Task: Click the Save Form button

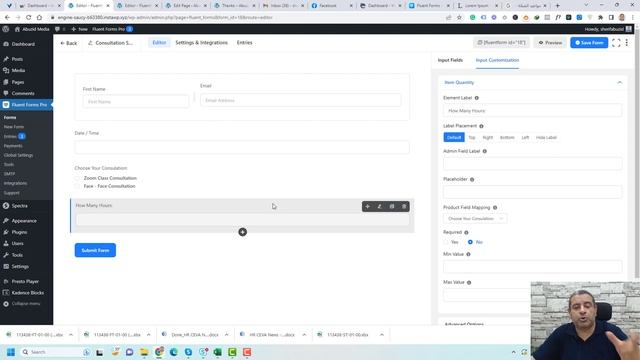Action: point(589,42)
